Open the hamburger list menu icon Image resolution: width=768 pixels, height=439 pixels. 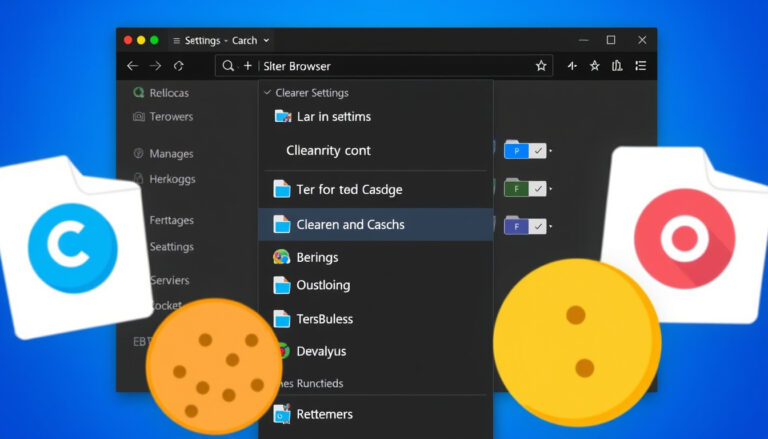[x=641, y=66]
